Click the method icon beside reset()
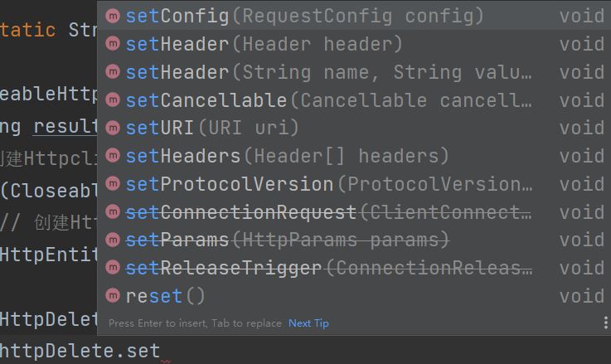This screenshot has height=364, width=611. [x=114, y=296]
